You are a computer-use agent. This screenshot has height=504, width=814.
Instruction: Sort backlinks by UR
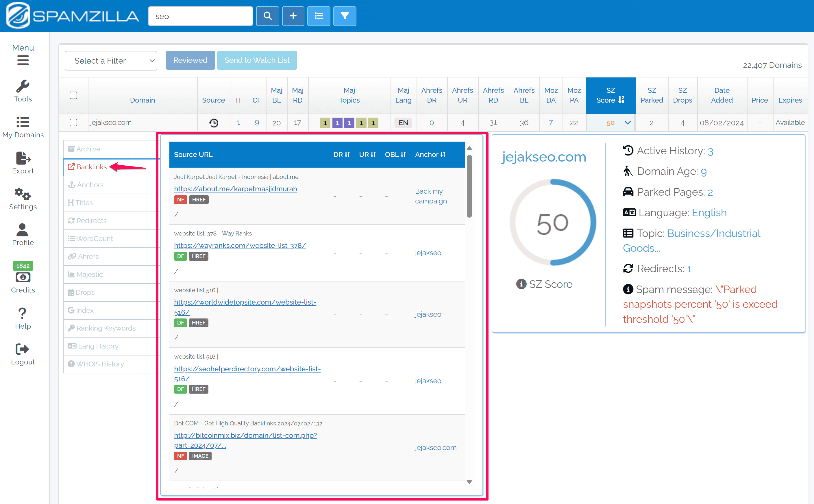click(x=367, y=154)
